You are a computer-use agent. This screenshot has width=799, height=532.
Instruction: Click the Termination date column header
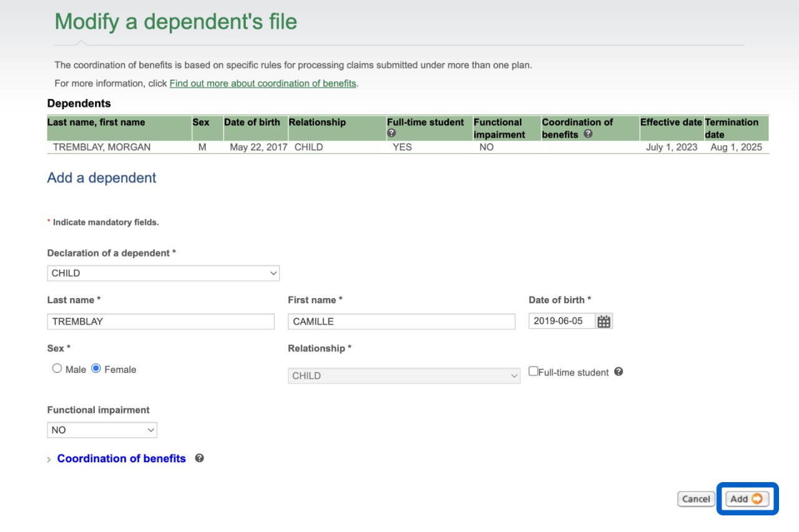pos(732,128)
